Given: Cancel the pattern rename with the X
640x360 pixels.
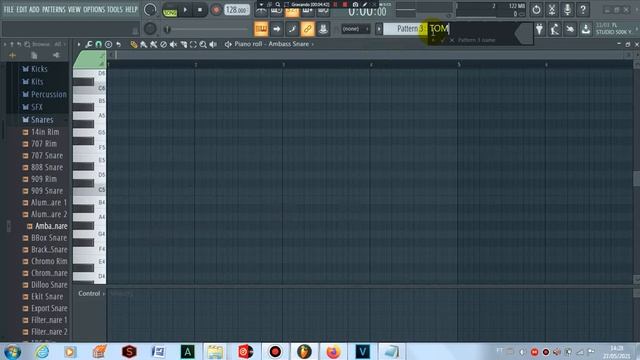Looking at the screenshot, I should point(452,40).
